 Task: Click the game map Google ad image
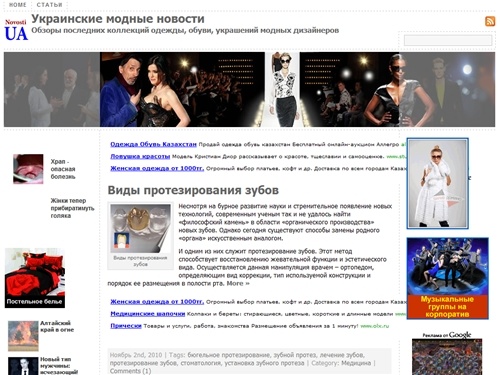(x=447, y=357)
